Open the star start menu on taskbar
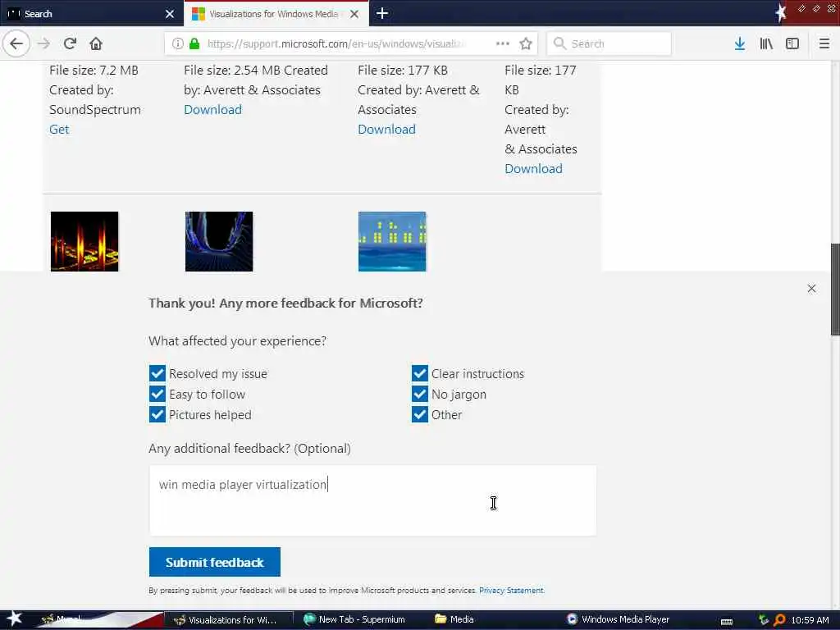Image resolution: width=840 pixels, height=630 pixels. pyautogui.click(x=14, y=619)
